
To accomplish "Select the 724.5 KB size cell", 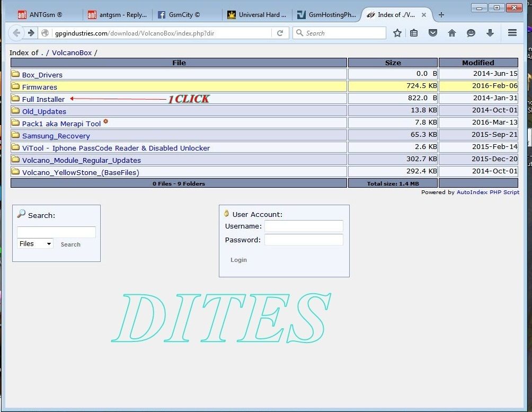I will (x=393, y=86).
